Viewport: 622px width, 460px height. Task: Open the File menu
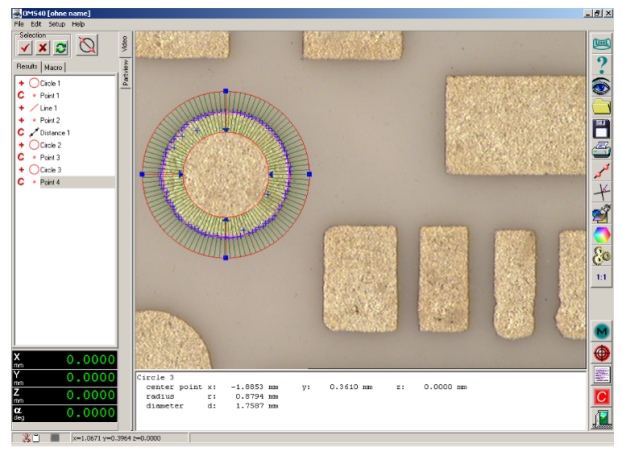pyautogui.click(x=19, y=23)
